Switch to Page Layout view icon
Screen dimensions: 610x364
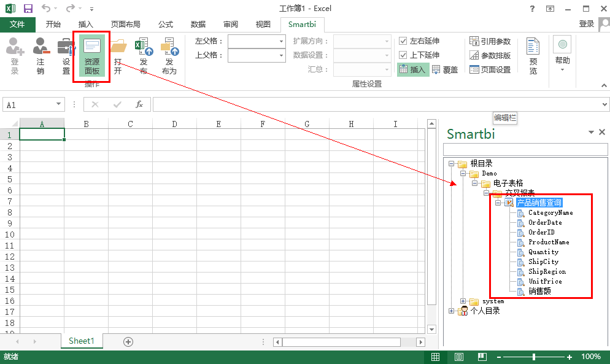pos(459,357)
